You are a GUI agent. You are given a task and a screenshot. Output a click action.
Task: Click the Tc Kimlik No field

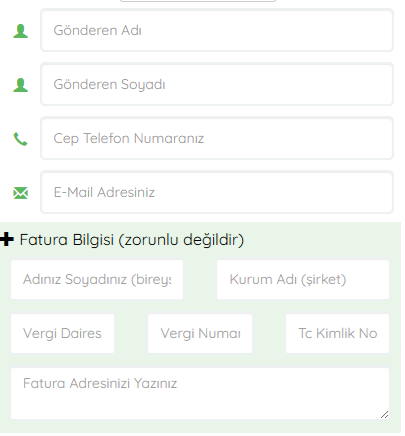click(337, 333)
